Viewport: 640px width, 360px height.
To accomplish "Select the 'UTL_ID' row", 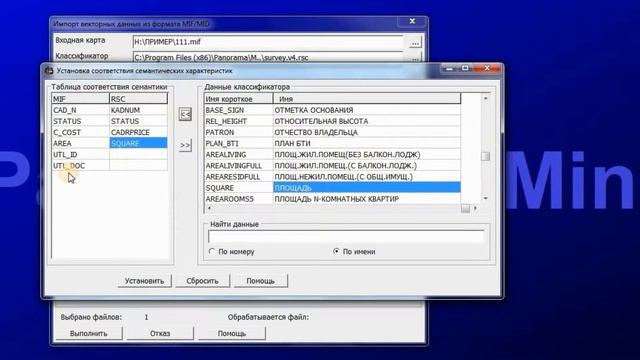I will pos(110,155).
